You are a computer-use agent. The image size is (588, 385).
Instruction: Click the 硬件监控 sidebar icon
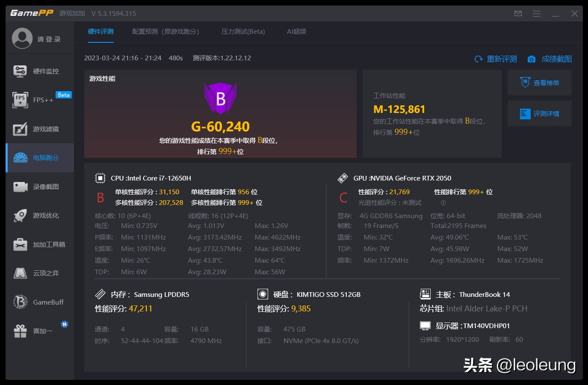coord(20,71)
